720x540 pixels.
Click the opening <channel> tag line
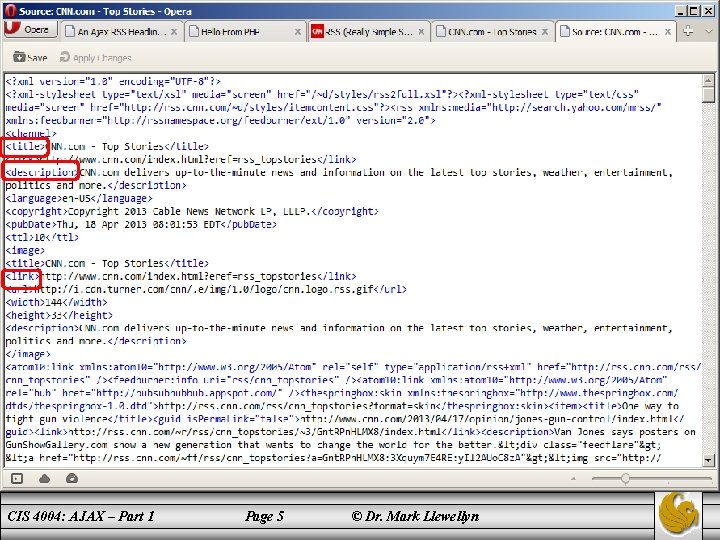[x=31, y=133]
